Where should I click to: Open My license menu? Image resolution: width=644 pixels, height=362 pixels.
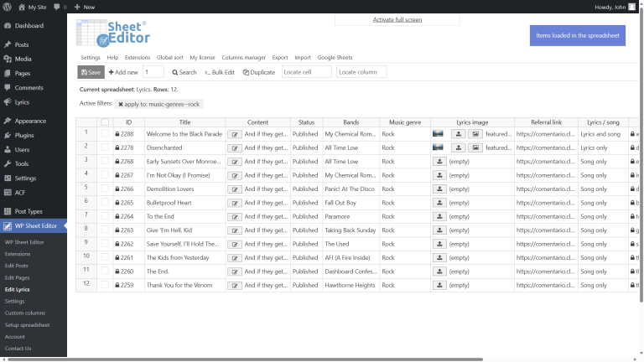point(202,58)
